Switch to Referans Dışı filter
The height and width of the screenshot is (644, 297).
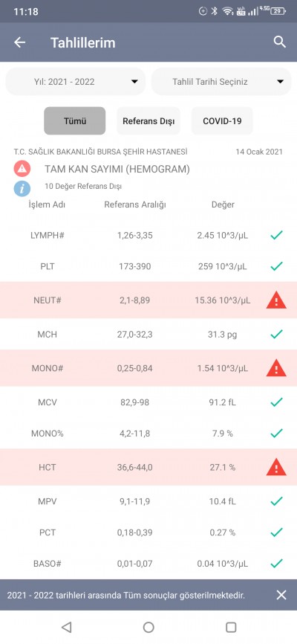point(148,121)
